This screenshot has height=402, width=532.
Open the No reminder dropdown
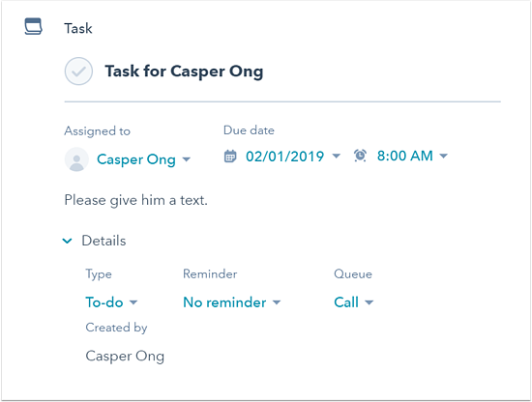(232, 302)
